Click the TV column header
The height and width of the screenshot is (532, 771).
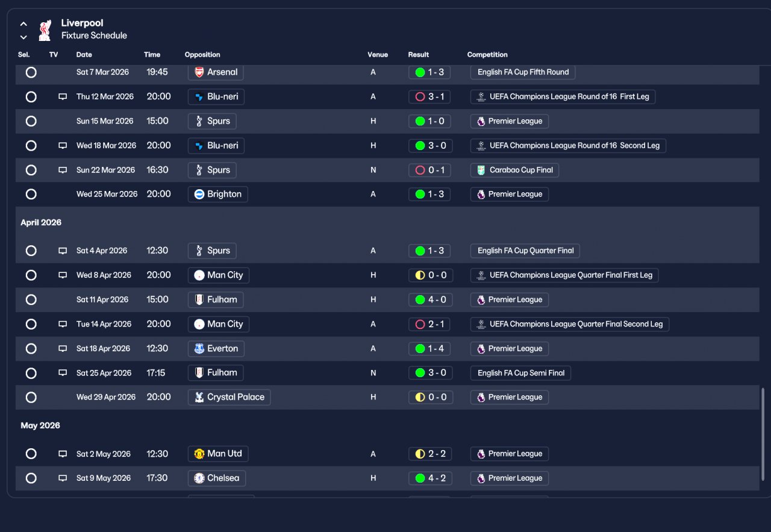(x=54, y=55)
